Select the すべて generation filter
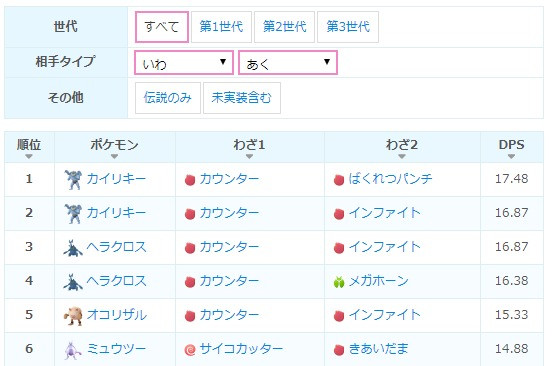 [162, 27]
